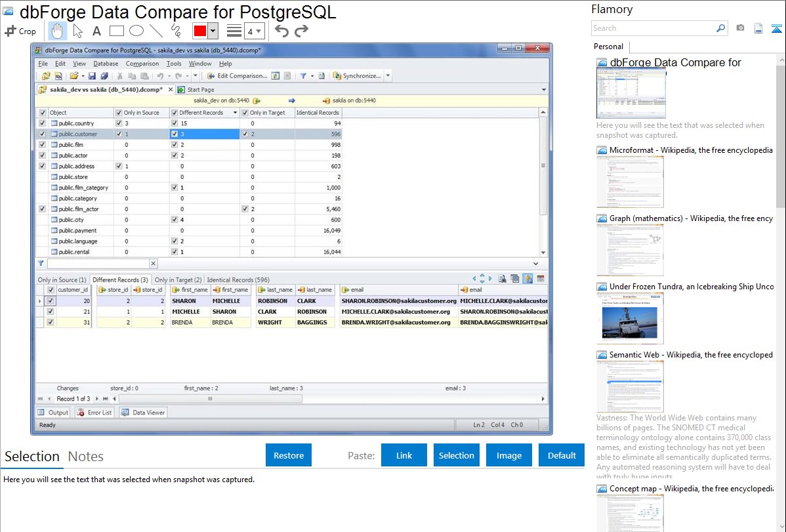This screenshot has height=532, width=786.
Task: Toggle the public.customer object checkbox
Action: 42,134
